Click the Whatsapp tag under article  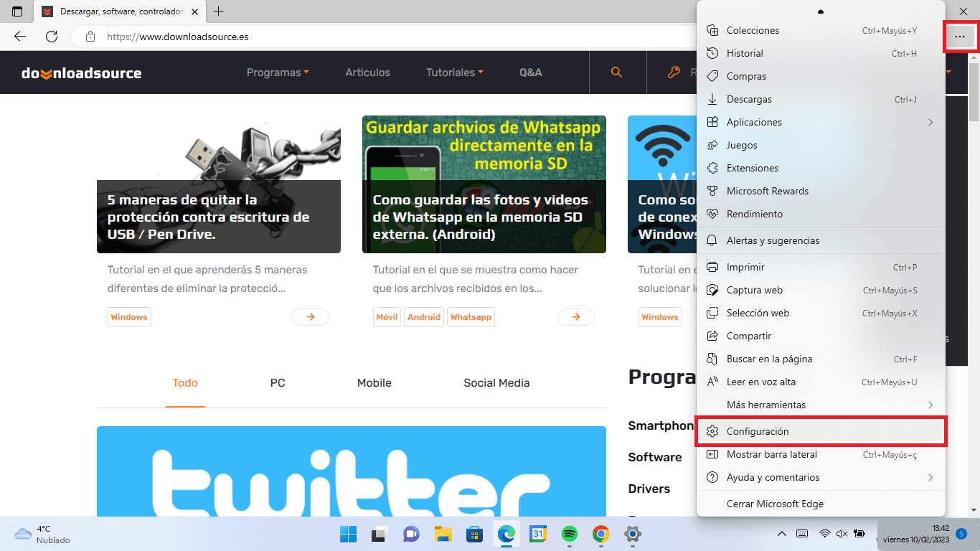tap(471, 317)
